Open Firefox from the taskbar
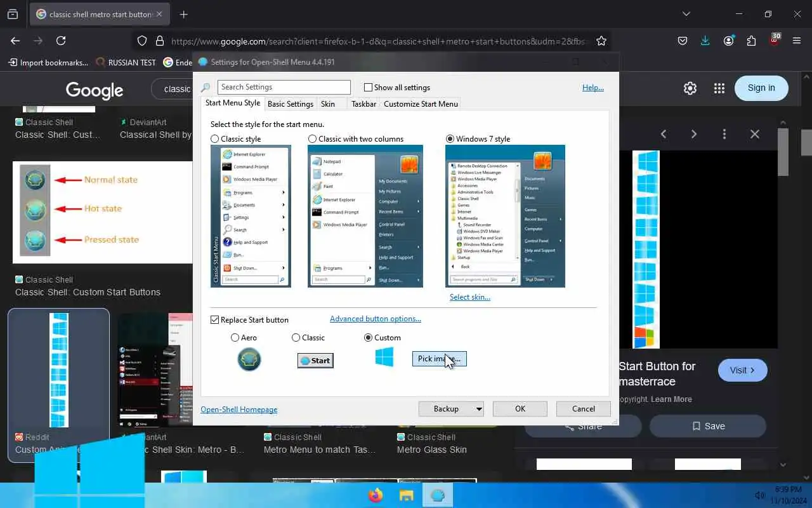Viewport: 812px width, 508px height. [376, 495]
